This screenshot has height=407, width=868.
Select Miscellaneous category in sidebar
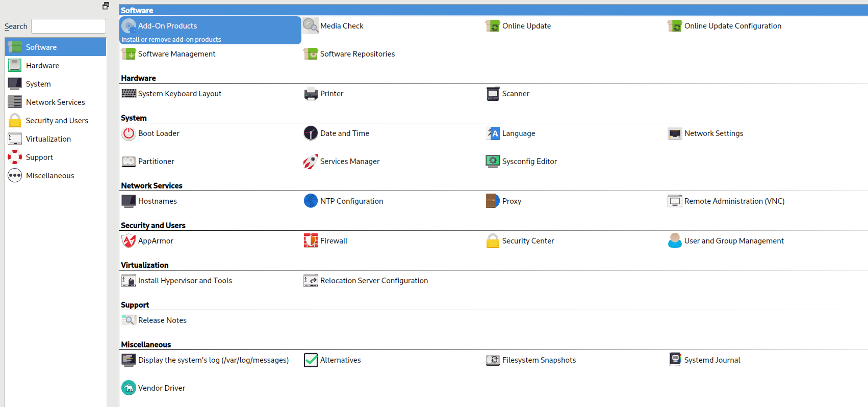click(x=50, y=176)
